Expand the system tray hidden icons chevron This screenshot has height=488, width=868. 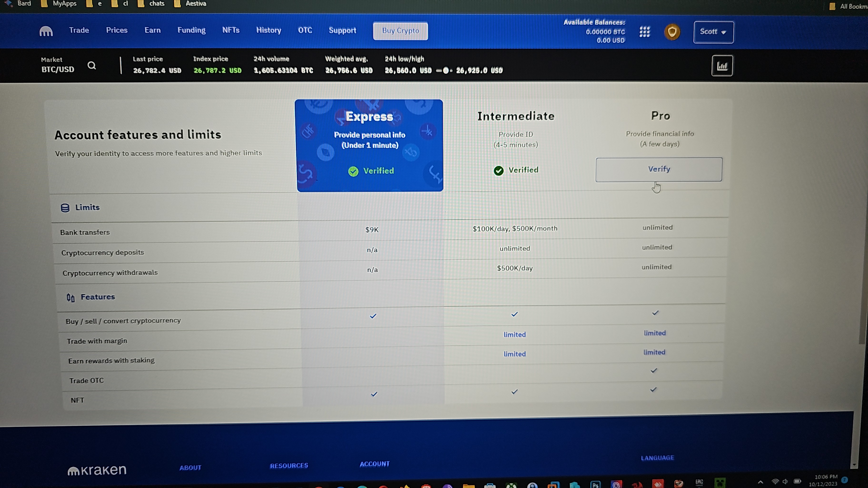(760, 482)
